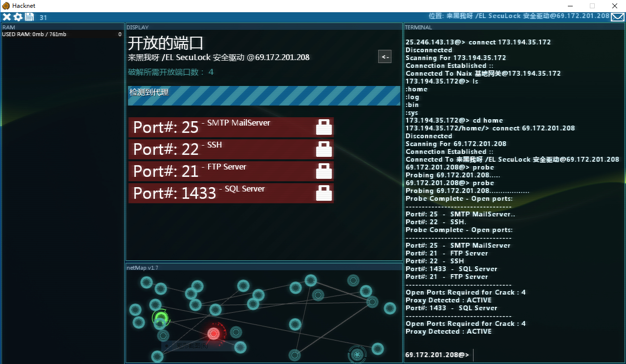The height and width of the screenshot is (364, 626).
Task: Click the floppy disk save icon
Action: (29, 17)
